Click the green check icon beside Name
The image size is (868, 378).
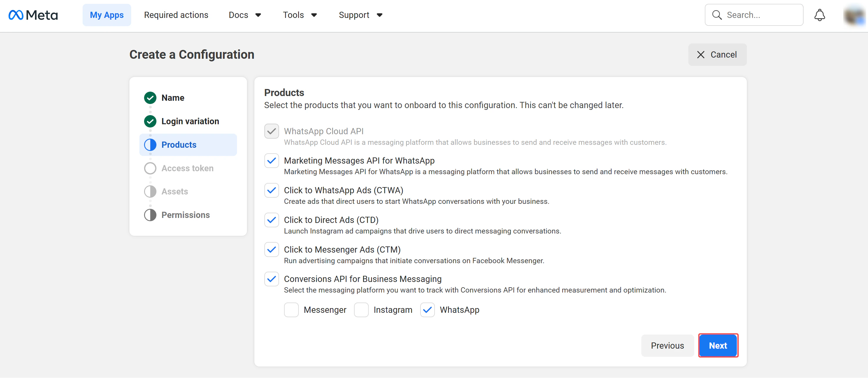pyautogui.click(x=150, y=98)
